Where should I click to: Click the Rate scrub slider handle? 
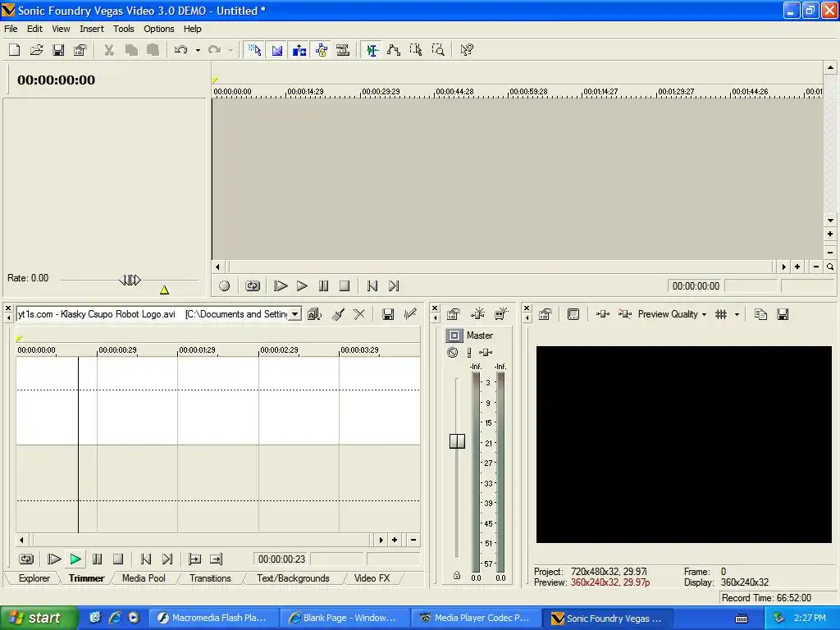coord(130,280)
